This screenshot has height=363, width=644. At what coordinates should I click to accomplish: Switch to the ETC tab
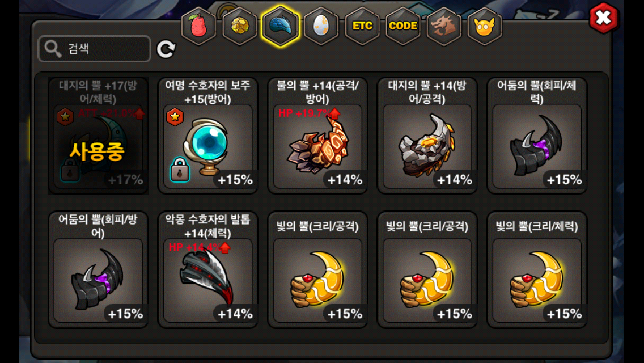tap(362, 26)
